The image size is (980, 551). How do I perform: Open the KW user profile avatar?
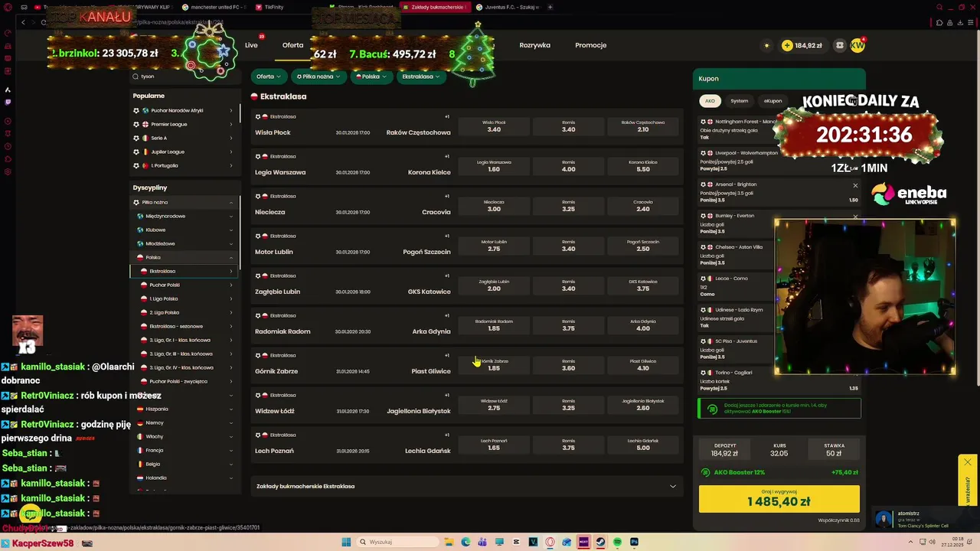coord(857,45)
